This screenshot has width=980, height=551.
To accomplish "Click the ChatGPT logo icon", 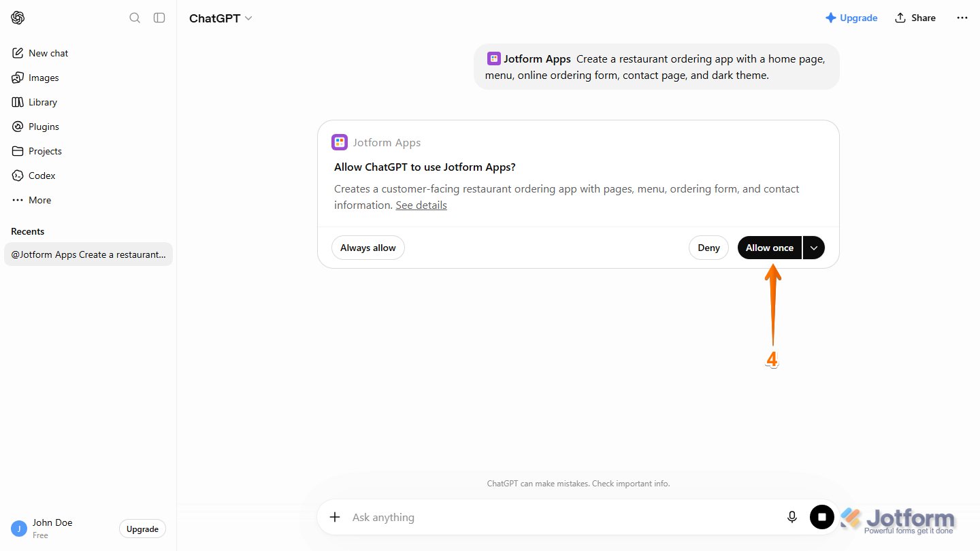I will [18, 18].
